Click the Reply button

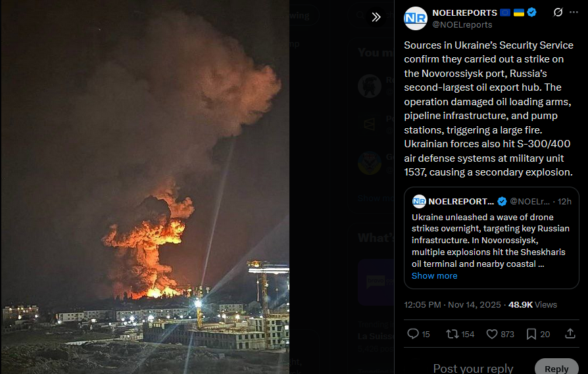556,367
